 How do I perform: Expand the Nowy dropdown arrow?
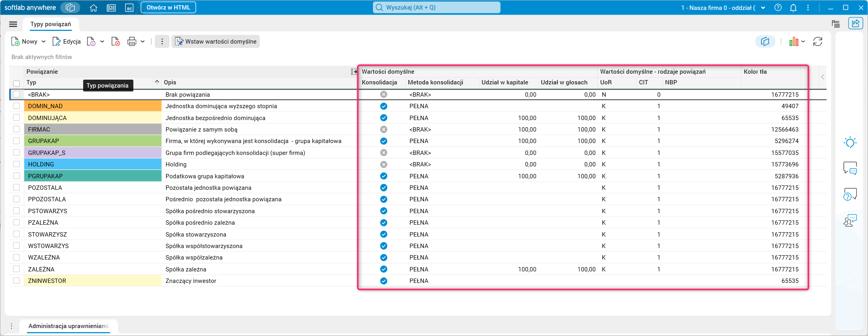click(44, 42)
